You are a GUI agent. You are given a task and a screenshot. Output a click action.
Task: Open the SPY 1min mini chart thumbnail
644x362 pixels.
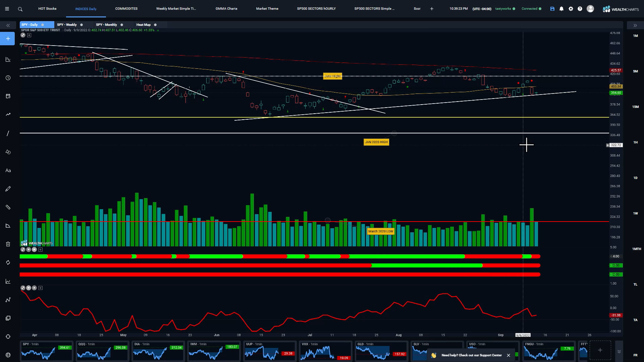pyautogui.click(x=47, y=351)
